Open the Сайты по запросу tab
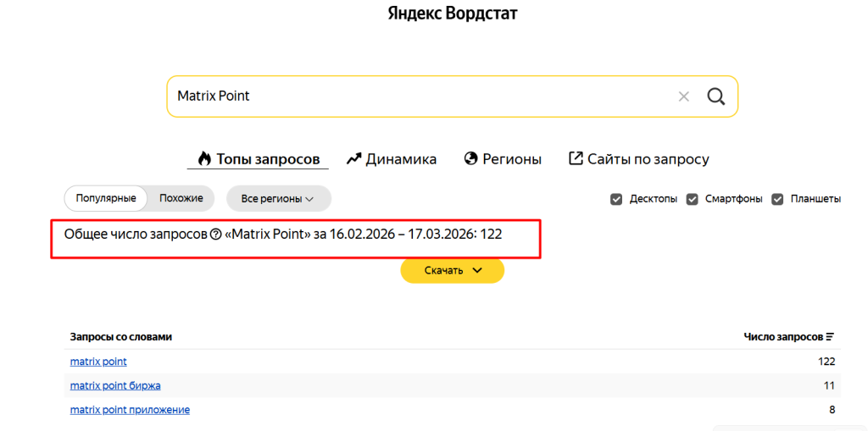The height and width of the screenshot is (431, 868). (x=639, y=159)
